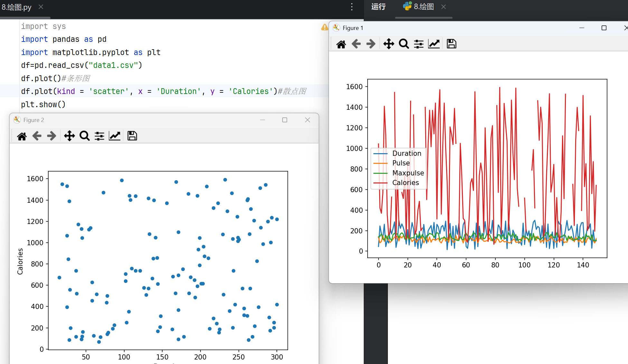Screen dimensions: 628x364
Task: Click Forward arrow in Figure 1 toolbar
Action: tap(371, 44)
